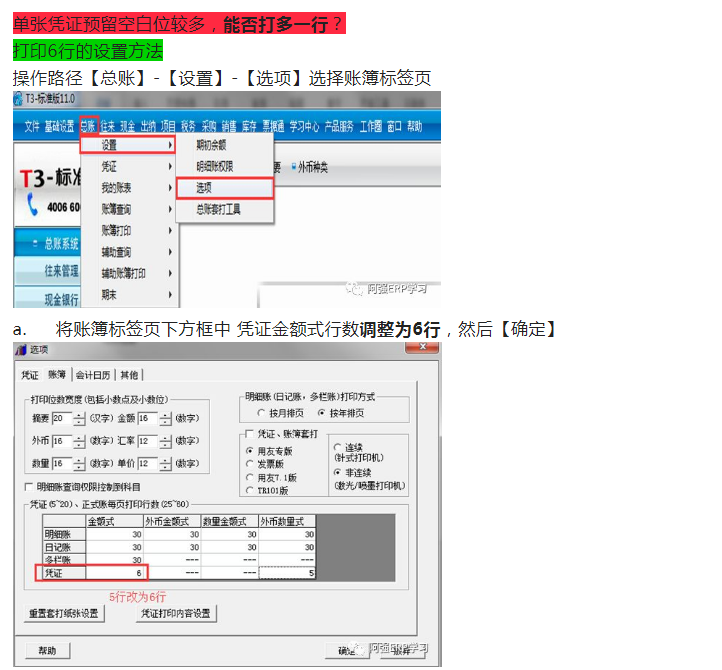Click the 凭证打印内容设置 button
The width and height of the screenshot is (722, 670).
point(176,613)
